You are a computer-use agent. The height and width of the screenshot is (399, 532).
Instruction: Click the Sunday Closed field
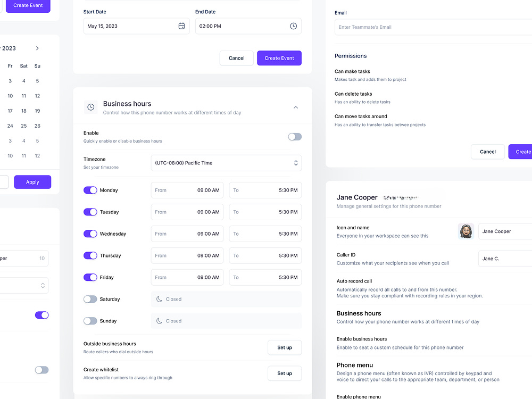226,321
